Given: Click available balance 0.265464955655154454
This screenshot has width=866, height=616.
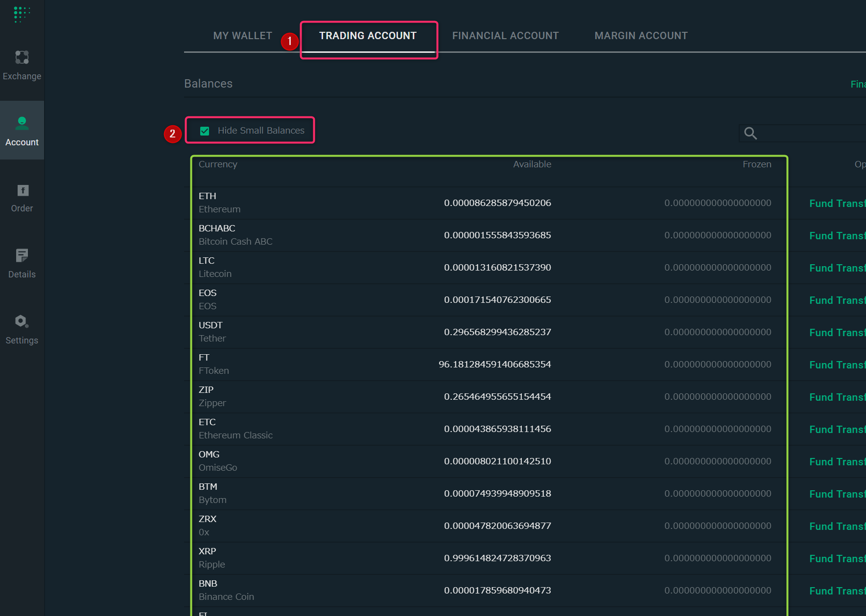Looking at the screenshot, I should (x=497, y=397).
